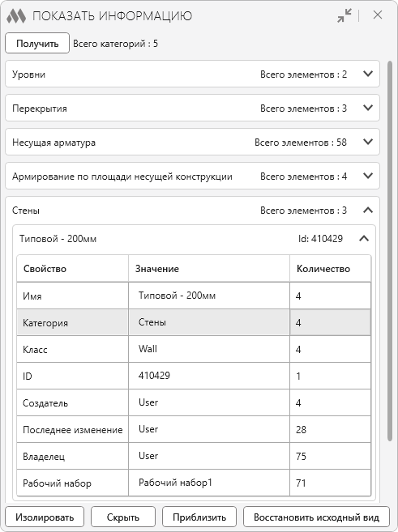The height and width of the screenshot is (532, 398).
Task: Select the Рабочий набор row
Action: point(194,483)
